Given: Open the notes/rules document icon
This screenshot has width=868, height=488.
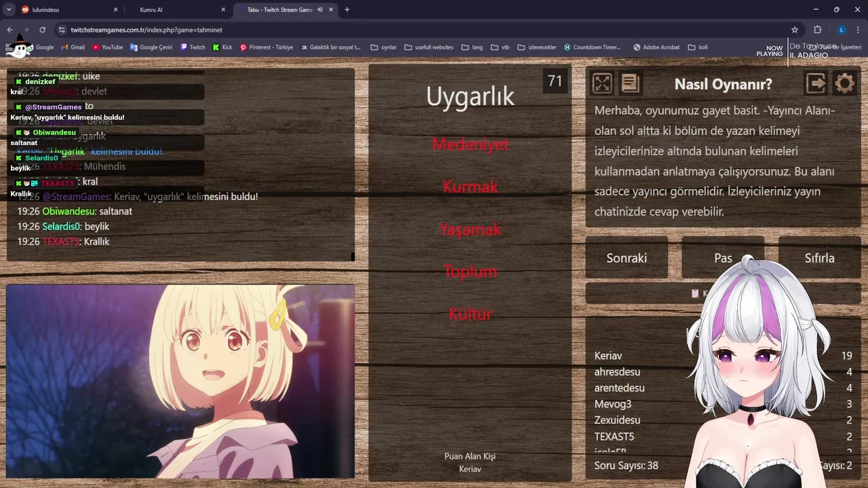Looking at the screenshot, I should coord(630,83).
